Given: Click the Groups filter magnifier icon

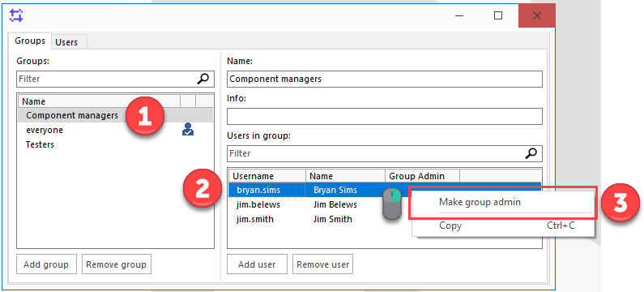Looking at the screenshot, I should [x=203, y=79].
